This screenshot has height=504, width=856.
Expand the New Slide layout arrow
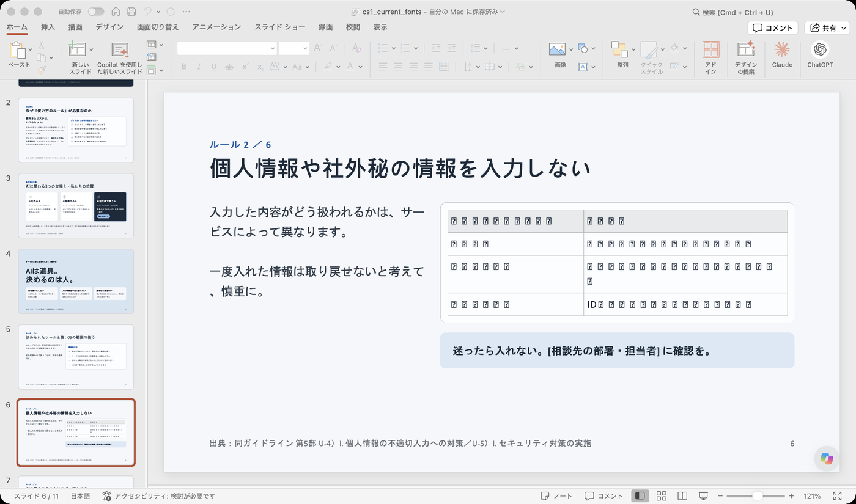91,49
